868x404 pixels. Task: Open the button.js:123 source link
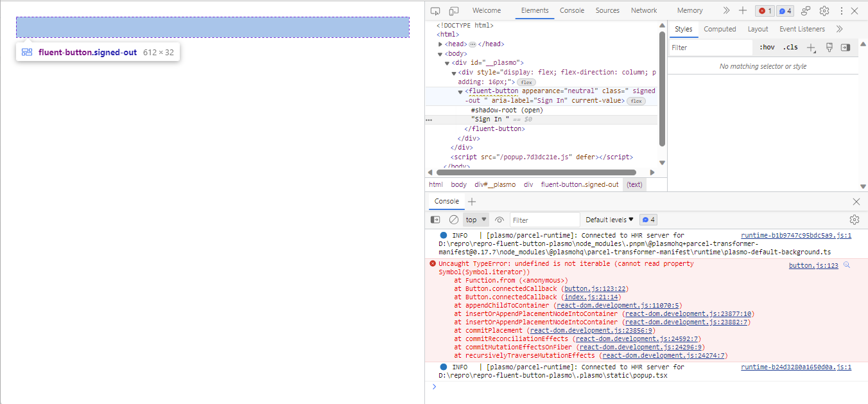[x=813, y=265]
